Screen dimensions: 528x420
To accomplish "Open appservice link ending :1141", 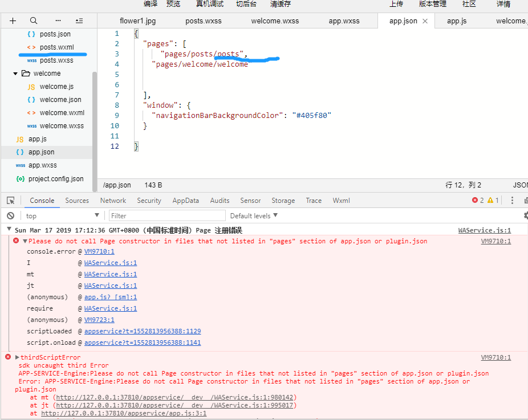I will [x=143, y=342].
